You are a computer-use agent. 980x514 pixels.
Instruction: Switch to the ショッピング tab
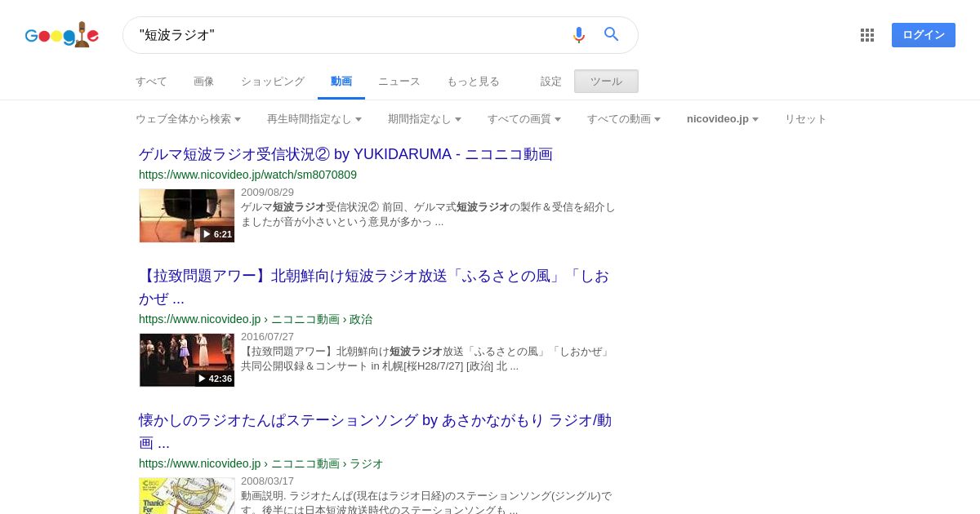pyautogui.click(x=273, y=82)
